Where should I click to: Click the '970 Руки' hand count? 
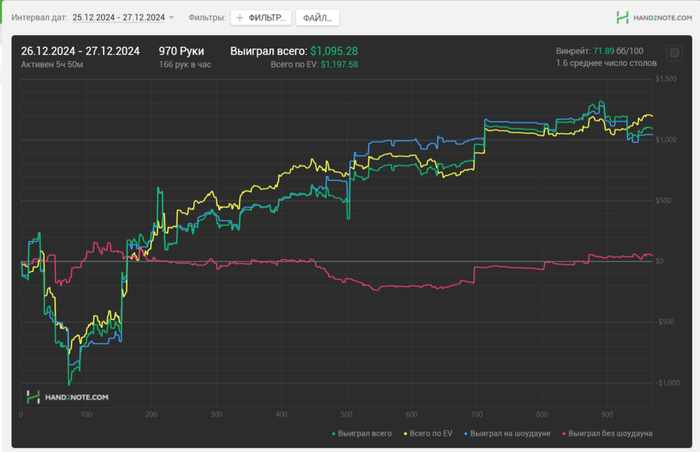point(181,51)
